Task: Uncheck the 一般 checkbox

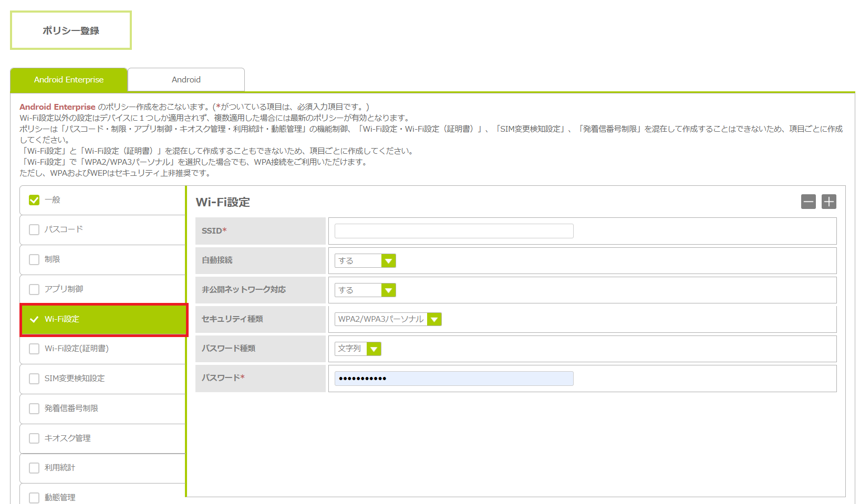Action: tap(34, 200)
